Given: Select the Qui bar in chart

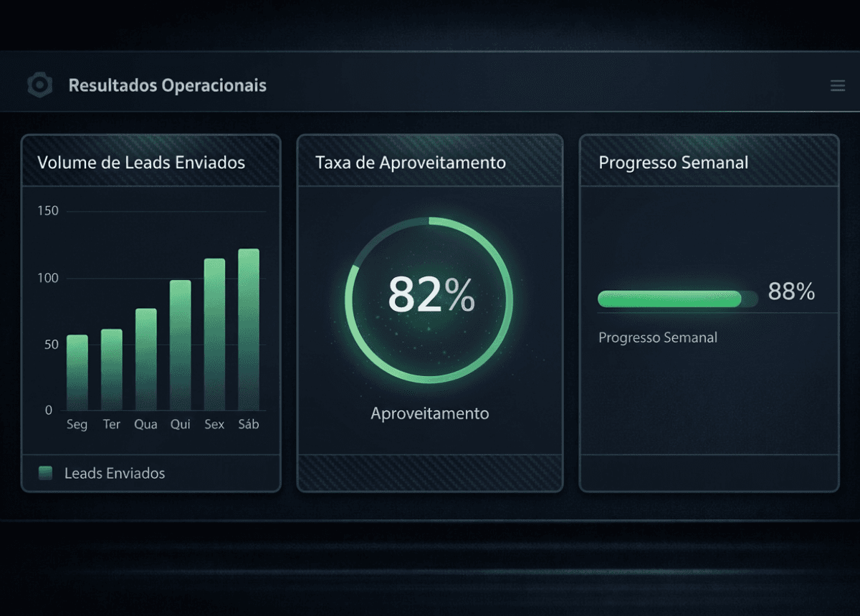Looking at the screenshot, I should (x=181, y=345).
